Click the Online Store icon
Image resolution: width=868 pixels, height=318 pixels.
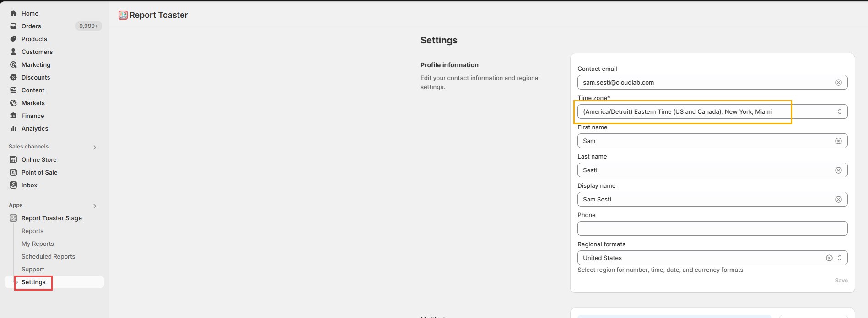[13, 159]
